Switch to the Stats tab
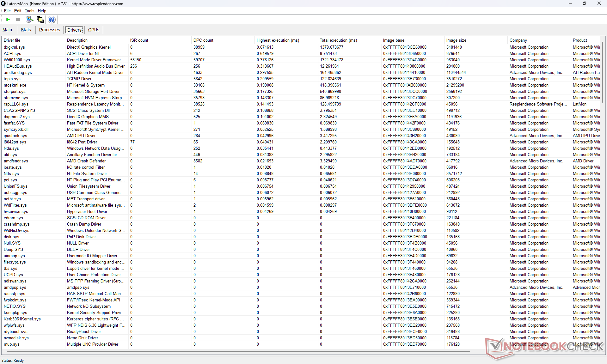The width and height of the screenshot is (607, 364). [x=26, y=30]
